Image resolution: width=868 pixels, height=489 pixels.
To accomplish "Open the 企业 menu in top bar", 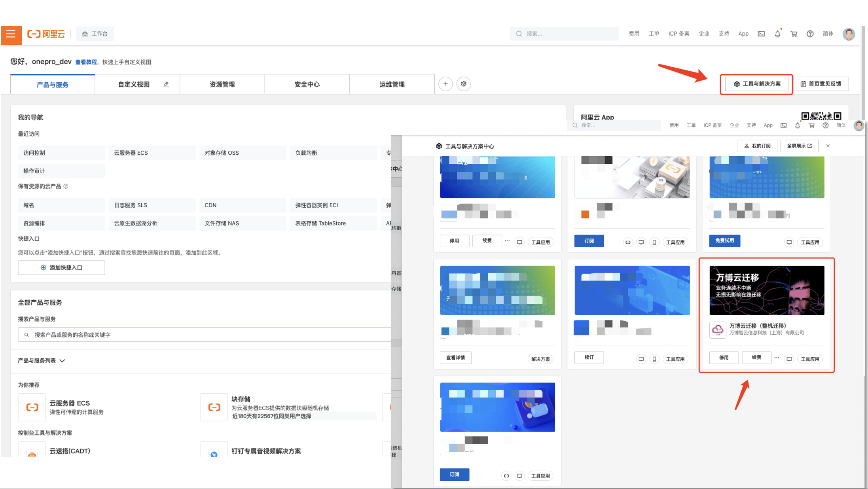I will pyautogui.click(x=704, y=34).
